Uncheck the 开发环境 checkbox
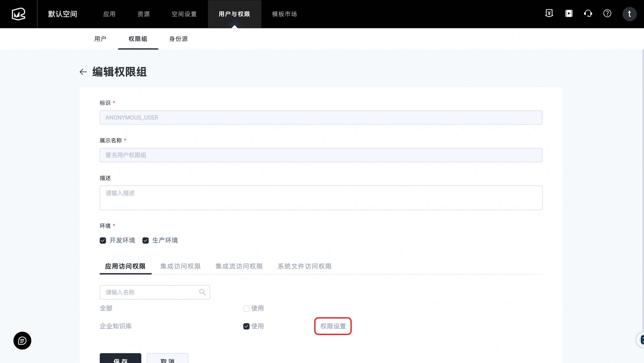Screen dimensions: 644x363 pyautogui.click(x=103, y=241)
